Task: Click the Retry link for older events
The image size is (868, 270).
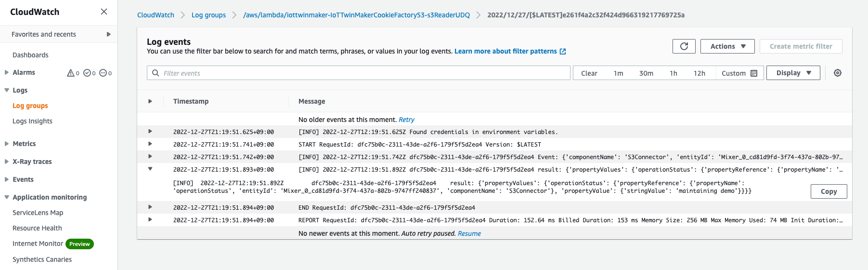Action: coord(406,120)
